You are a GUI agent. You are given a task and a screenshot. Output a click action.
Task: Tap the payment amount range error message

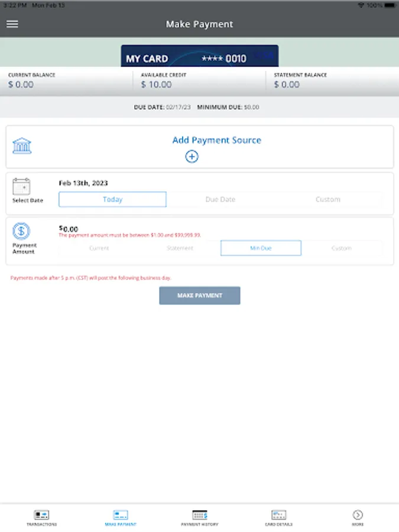coord(129,235)
